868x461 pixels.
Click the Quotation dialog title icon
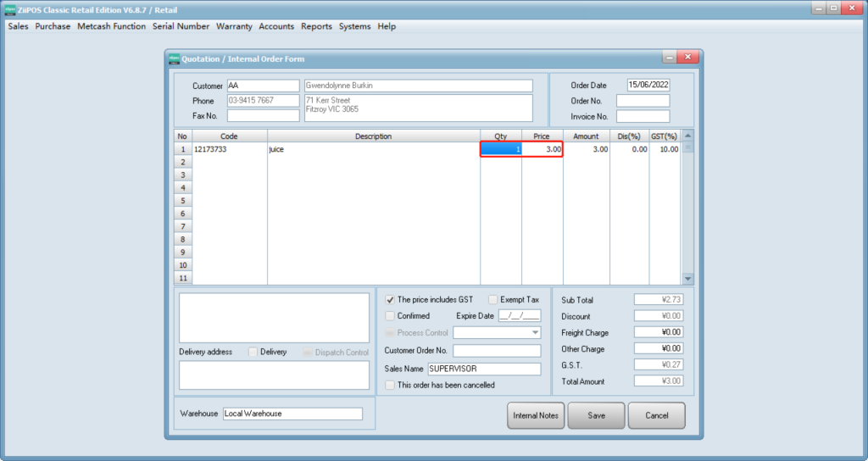pos(174,58)
